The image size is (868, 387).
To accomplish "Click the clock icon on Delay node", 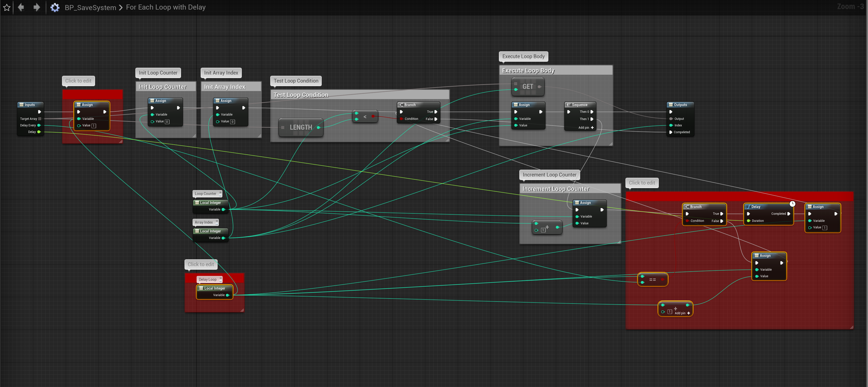I will point(792,204).
